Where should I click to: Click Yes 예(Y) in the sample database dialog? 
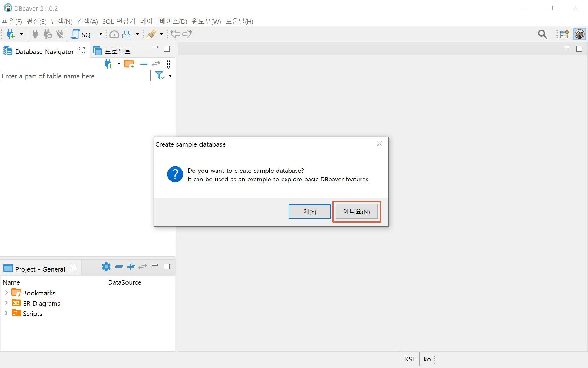310,211
